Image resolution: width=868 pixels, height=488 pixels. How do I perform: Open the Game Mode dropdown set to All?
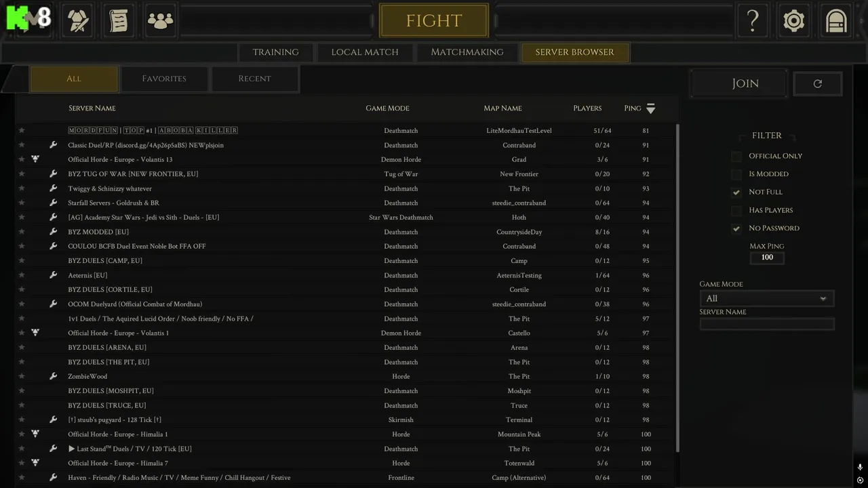pos(767,298)
